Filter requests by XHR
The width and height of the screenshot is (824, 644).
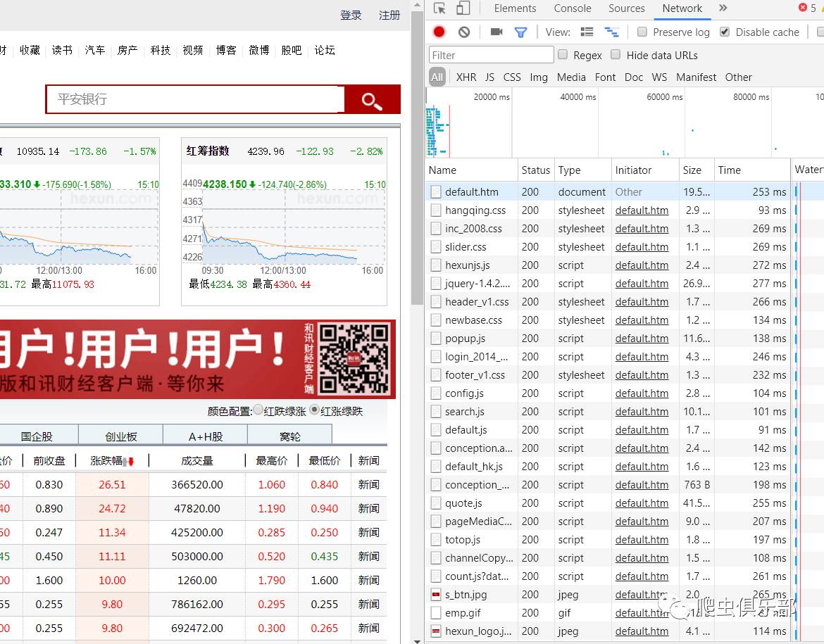point(466,77)
